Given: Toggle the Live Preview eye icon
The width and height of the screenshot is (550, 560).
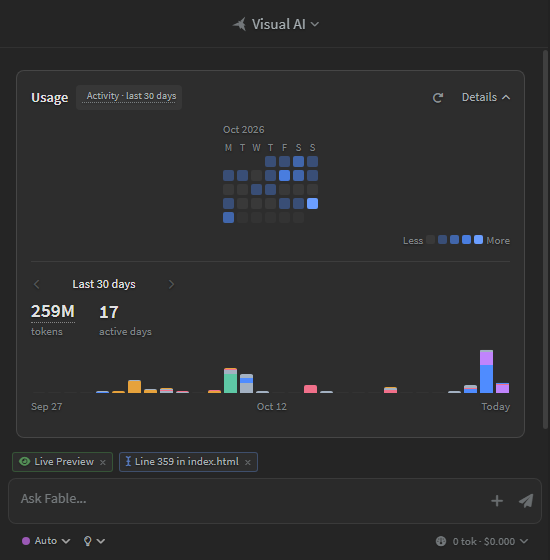Looking at the screenshot, I should click(24, 461).
